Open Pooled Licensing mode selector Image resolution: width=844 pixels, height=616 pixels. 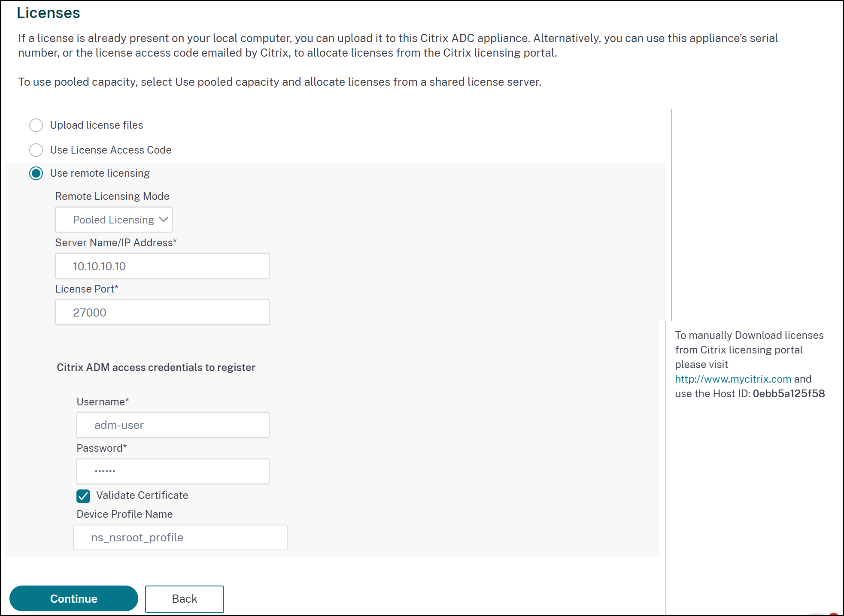114,220
